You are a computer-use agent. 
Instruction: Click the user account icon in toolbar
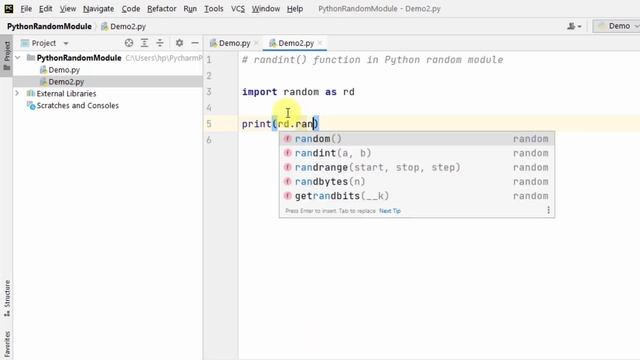(573, 26)
